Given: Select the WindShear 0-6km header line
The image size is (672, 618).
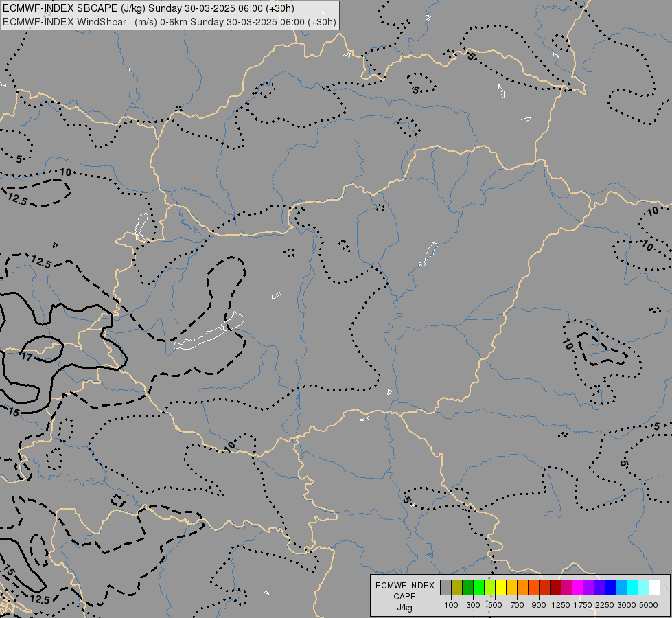Looking at the screenshot, I should tap(170, 22).
